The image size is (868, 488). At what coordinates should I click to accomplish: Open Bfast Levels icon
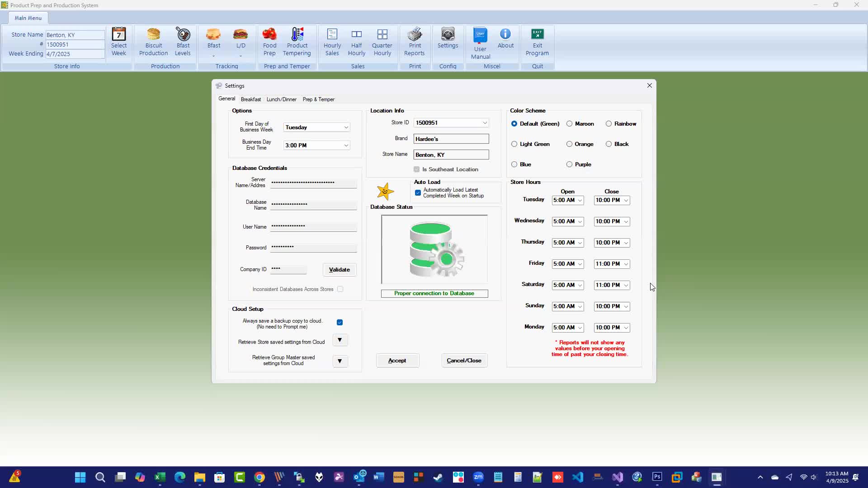pos(183,34)
